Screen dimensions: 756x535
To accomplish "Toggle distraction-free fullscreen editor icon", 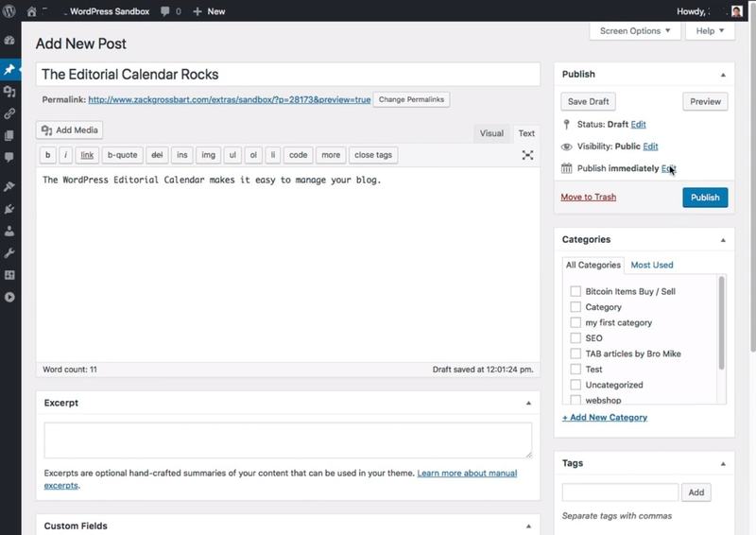I will pos(527,155).
